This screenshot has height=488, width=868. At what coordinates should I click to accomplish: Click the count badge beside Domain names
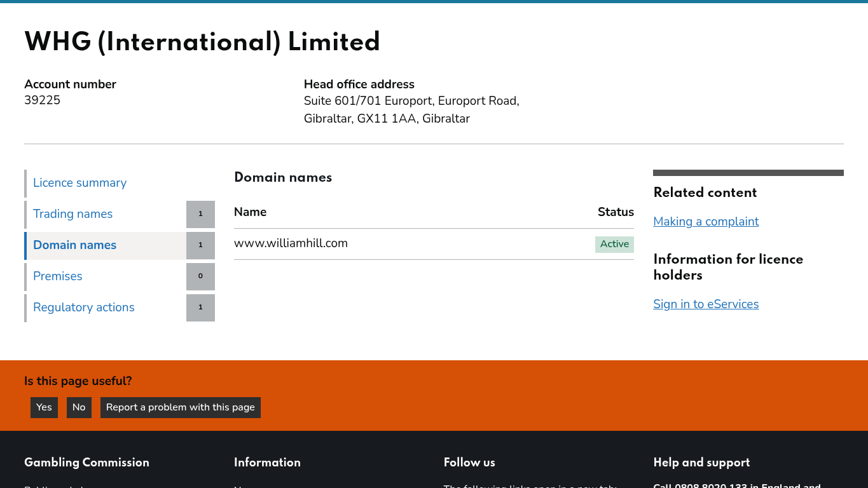200,245
